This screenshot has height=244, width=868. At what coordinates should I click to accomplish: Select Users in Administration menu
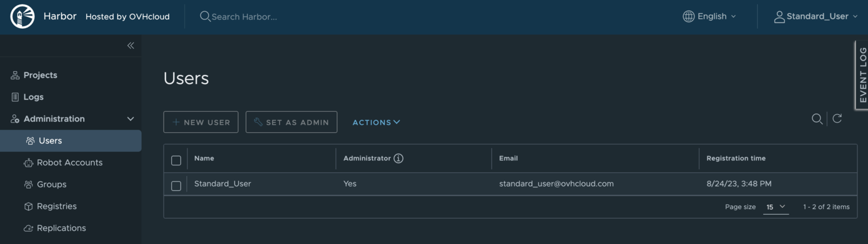coord(71,141)
